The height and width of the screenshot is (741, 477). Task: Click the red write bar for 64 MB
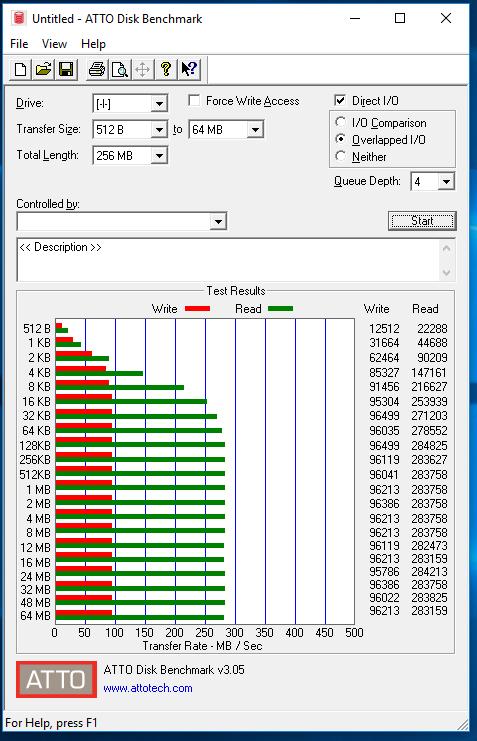(84, 612)
